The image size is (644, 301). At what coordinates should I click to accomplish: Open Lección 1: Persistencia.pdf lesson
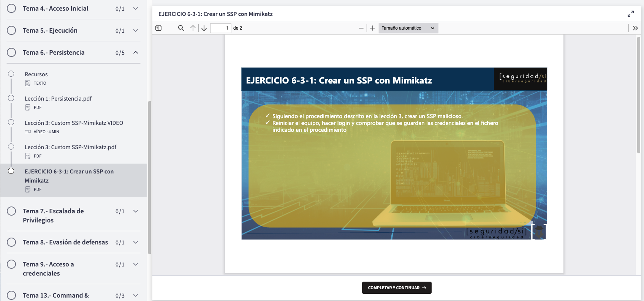58,99
